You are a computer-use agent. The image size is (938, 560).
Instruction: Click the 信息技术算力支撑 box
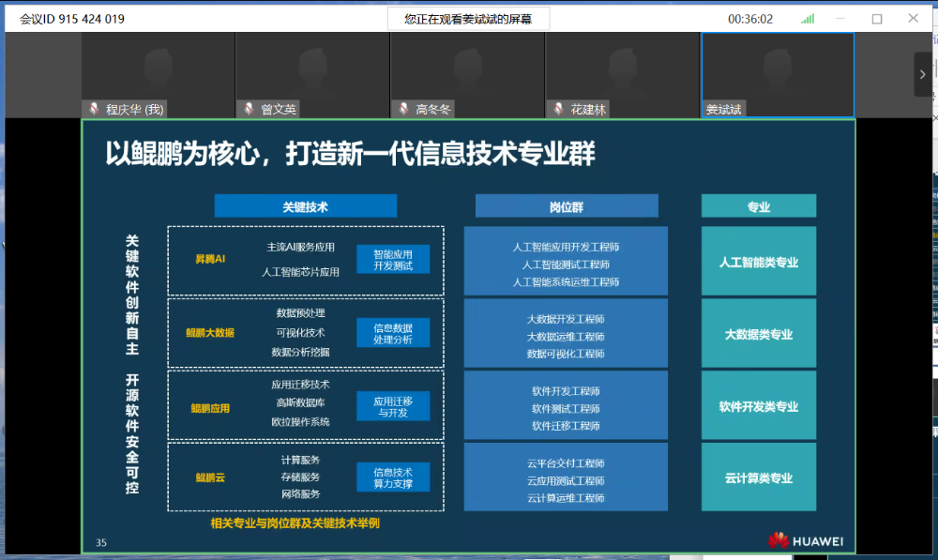(x=393, y=477)
